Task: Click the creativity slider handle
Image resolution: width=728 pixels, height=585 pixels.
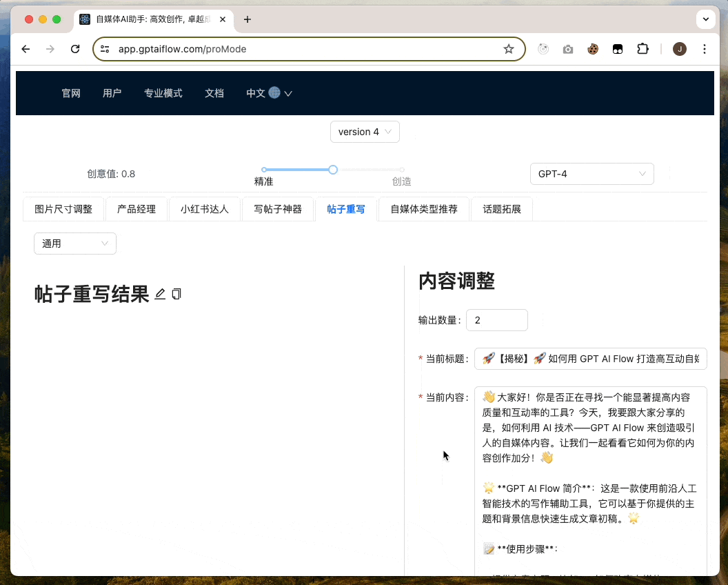Action: click(333, 170)
